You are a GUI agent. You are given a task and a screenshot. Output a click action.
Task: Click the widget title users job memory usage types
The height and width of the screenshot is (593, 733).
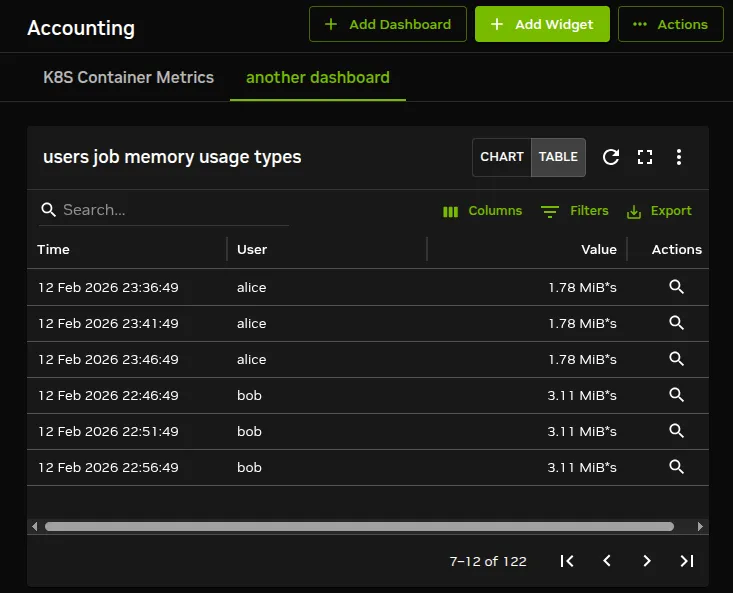pos(172,157)
